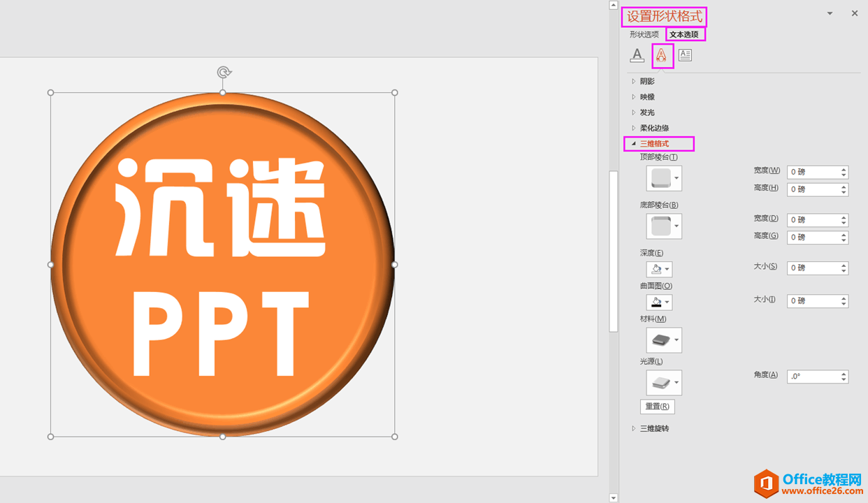Open the 曲面图 color picker
The width and height of the screenshot is (868, 503).
(659, 302)
